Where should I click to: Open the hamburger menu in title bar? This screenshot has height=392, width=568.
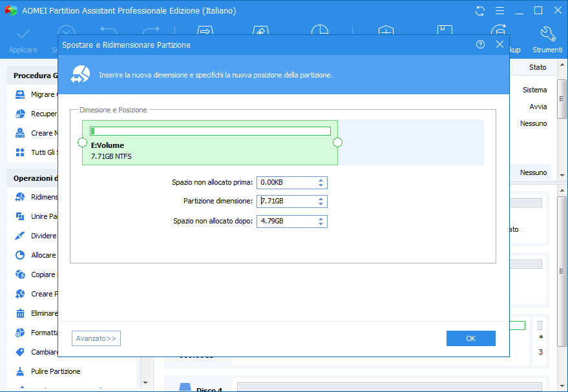coord(500,11)
